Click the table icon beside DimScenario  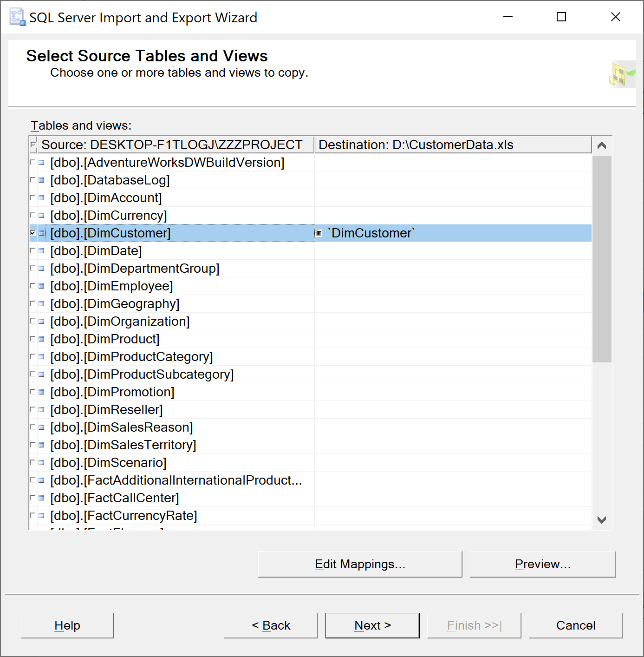pyautogui.click(x=41, y=463)
